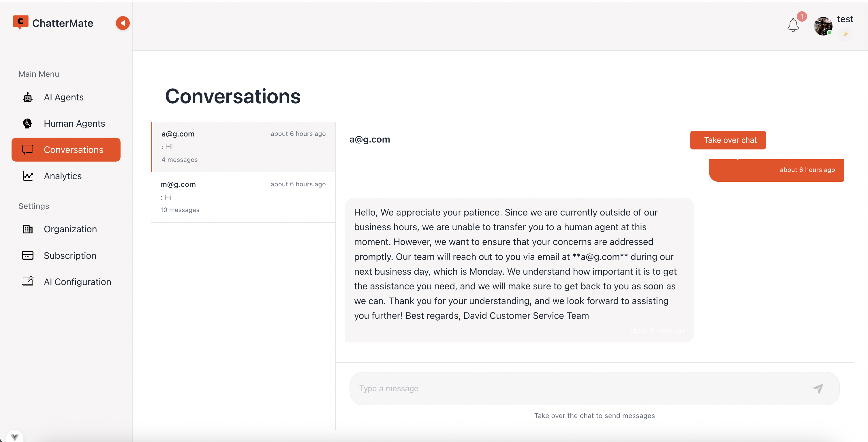Select the m@g.com conversation with 10 messages
The height and width of the screenshot is (442, 868).
click(243, 197)
